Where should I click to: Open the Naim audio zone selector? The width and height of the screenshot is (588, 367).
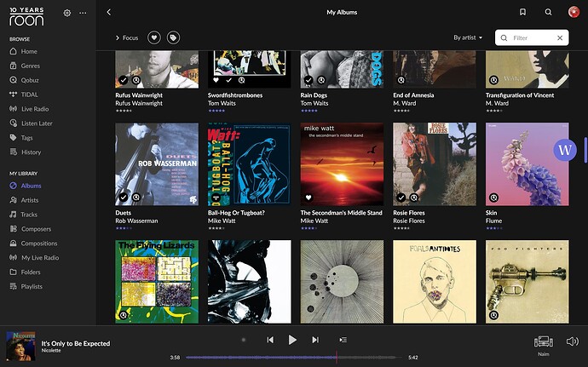point(544,344)
